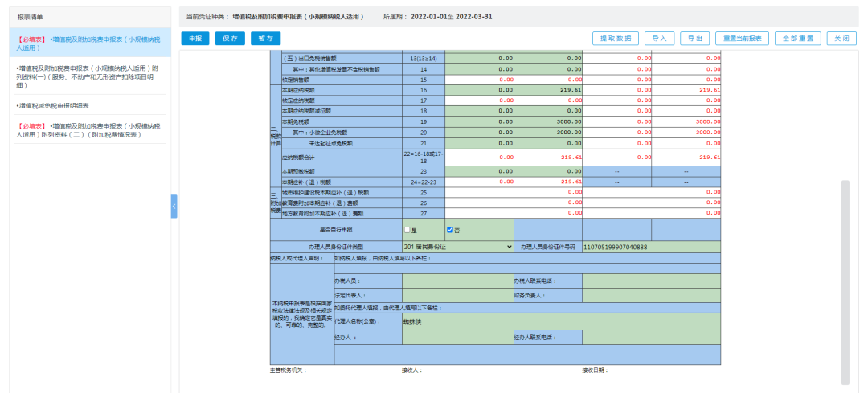Click the 经办人联系电话 input field
Viewport: 868px width, 393px height.
(x=651, y=337)
